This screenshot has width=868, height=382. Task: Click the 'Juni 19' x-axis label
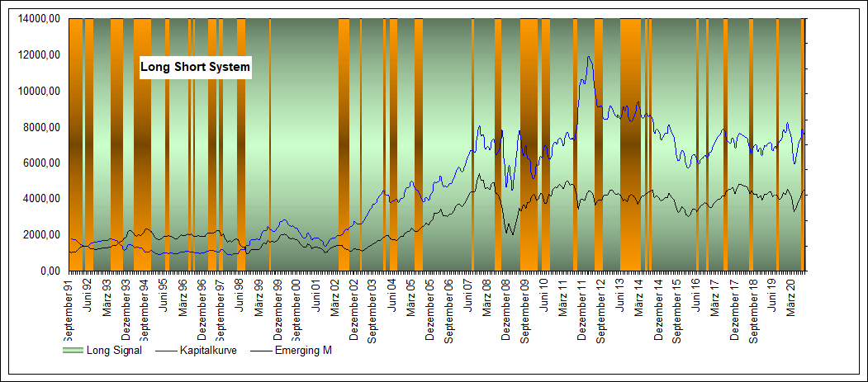pos(771,294)
